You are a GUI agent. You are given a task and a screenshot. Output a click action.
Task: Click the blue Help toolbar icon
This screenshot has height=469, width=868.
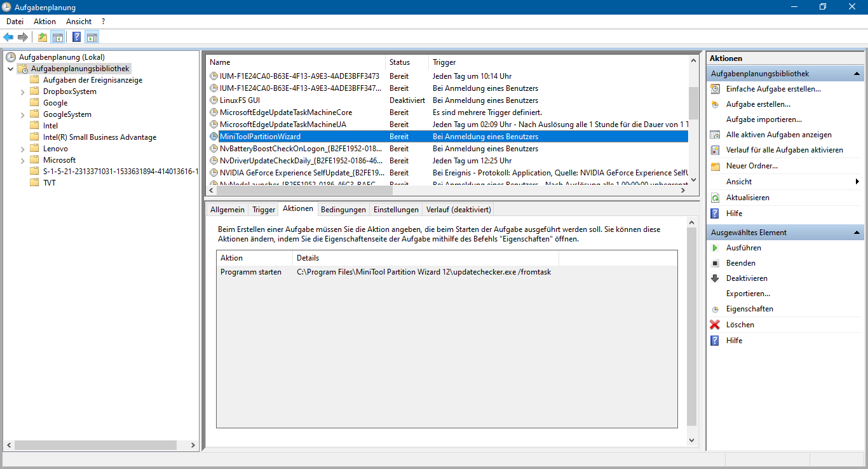tap(76, 37)
